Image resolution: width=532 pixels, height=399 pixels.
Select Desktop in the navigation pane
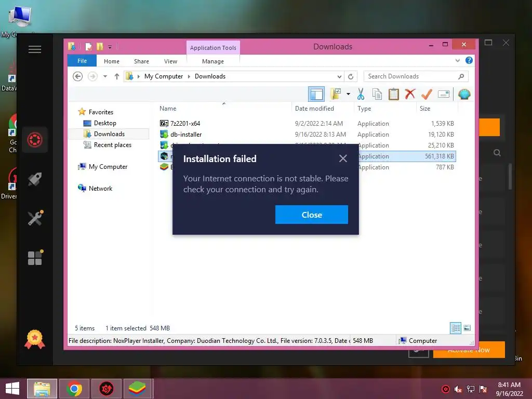(x=105, y=123)
